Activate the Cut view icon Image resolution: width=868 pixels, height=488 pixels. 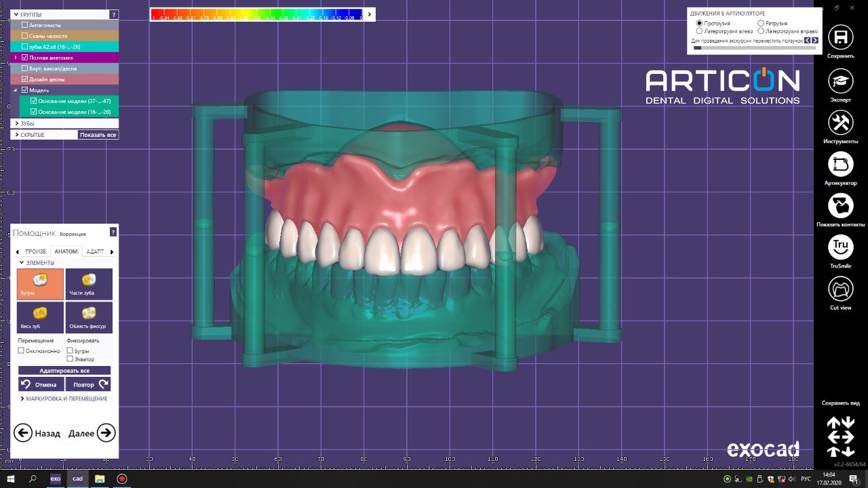click(x=841, y=289)
